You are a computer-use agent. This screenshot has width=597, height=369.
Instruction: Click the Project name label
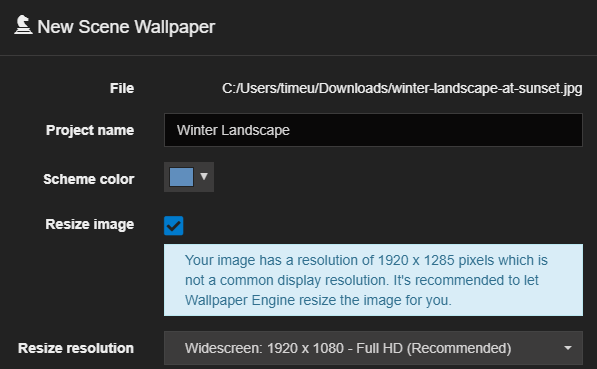(90, 130)
